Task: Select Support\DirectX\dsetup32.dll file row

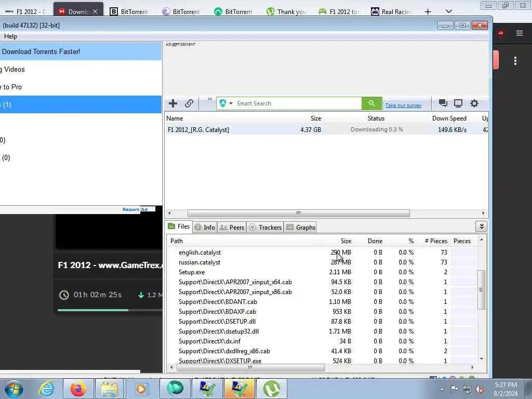Action: point(322,331)
